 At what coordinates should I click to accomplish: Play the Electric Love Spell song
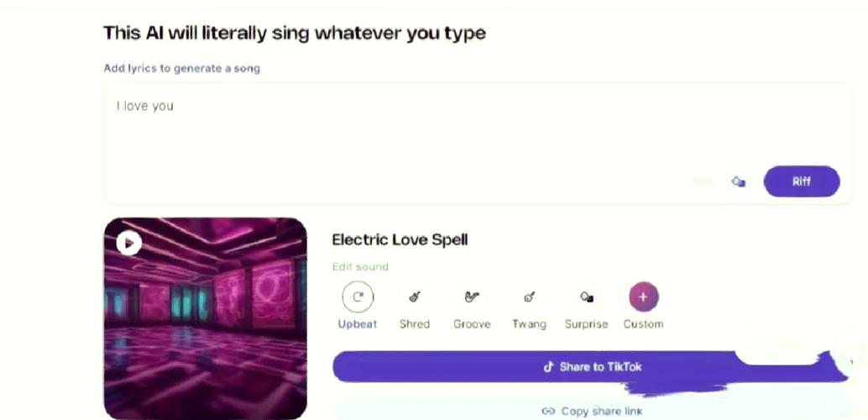point(129,243)
